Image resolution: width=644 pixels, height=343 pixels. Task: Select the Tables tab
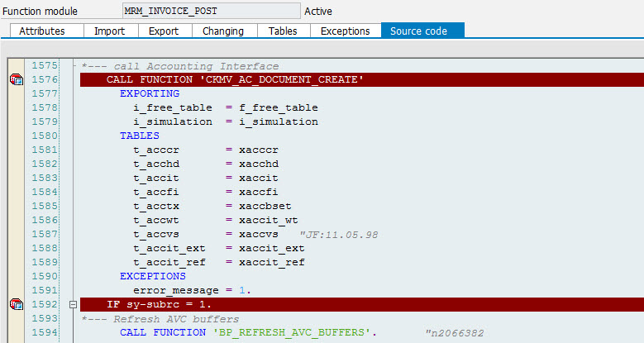click(283, 31)
